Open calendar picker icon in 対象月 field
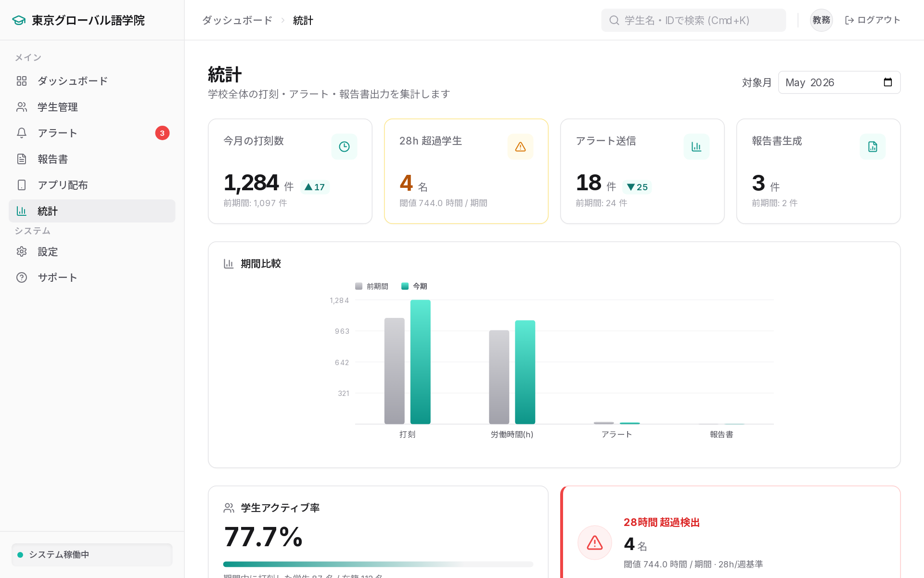The image size is (924, 578). coord(888,82)
